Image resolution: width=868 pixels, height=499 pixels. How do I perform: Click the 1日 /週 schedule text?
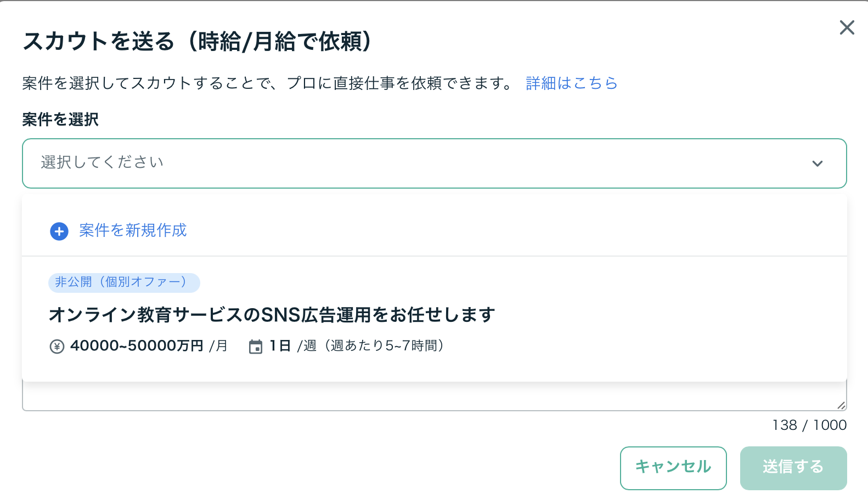(x=292, y=346)
